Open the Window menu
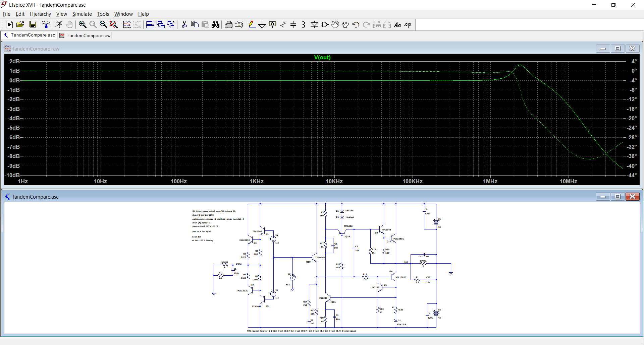Image resolution: width=644 pixels, height=345 pixels. point(123,14)
